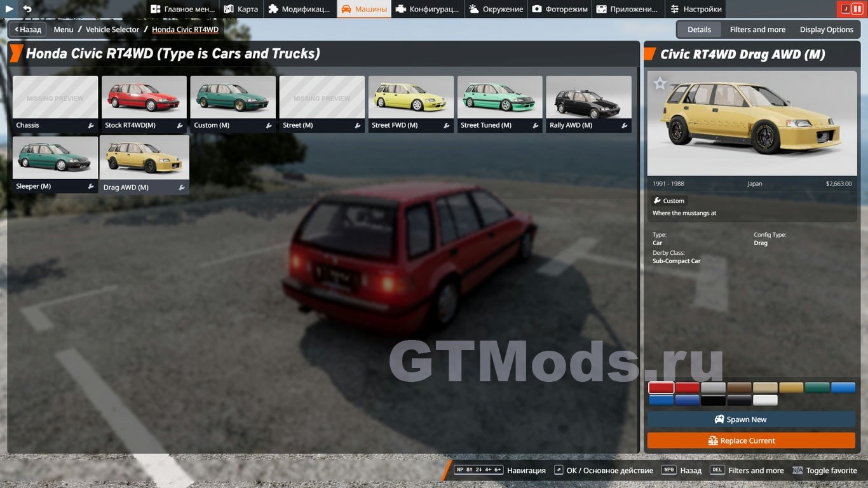Click the undo arrow icon in the top bar
The height and width of the screenshot is (488, 868).
pyautogui.click(x=27, y=9)
